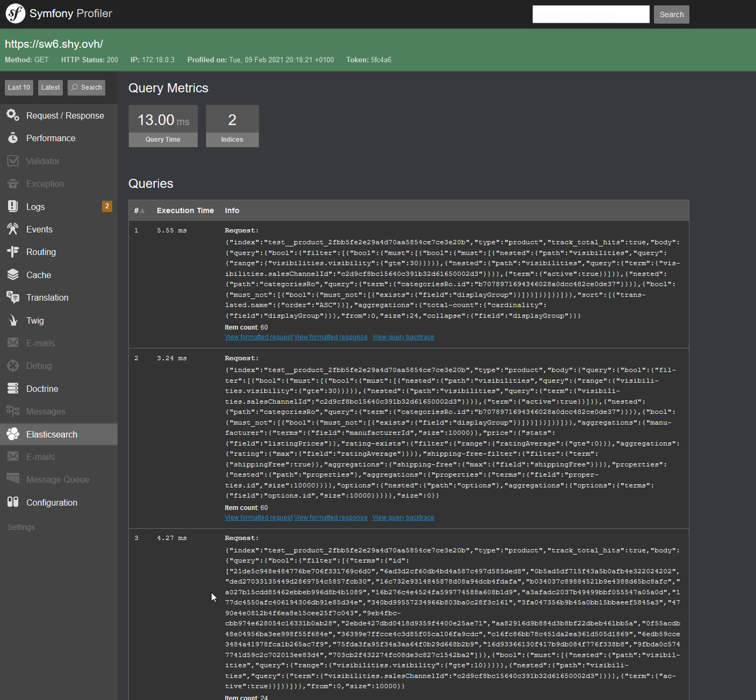Click the Logs panel icon
The height and width of the screenshot is (700, 756).
pyautogui.click(x=13, y=206)
